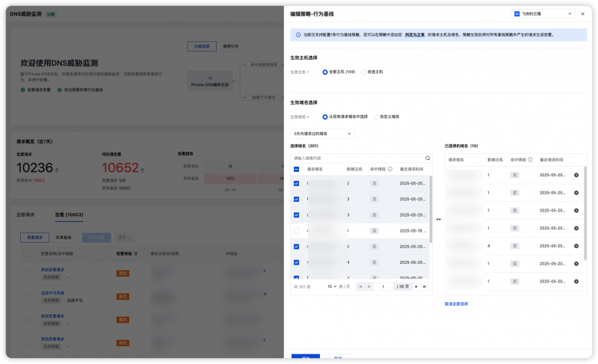Click the info icon beside 命中情报 in selected table
The width and height of the screenshot is (598, 364).
530,160
